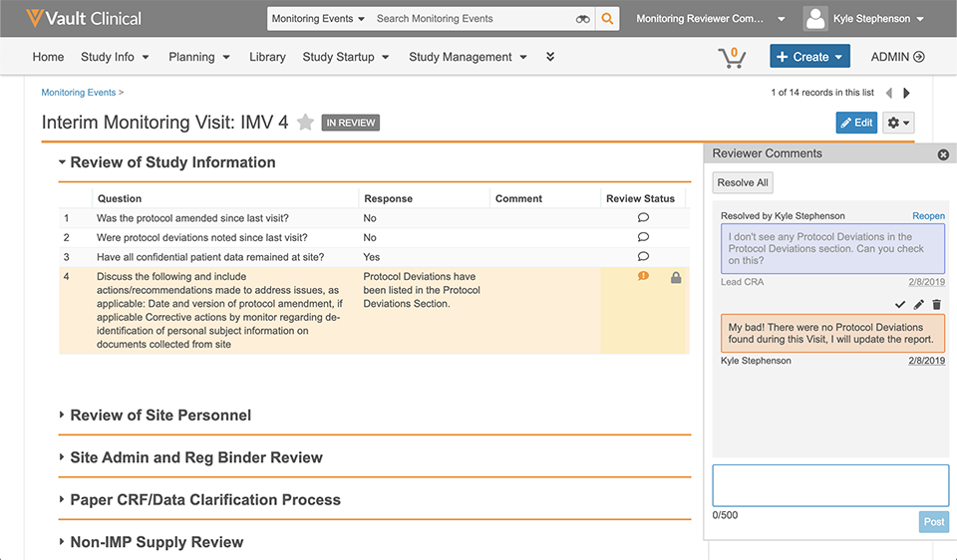Click the checkmark icon on the comment
957x560 pixels.
pos(900,304)
